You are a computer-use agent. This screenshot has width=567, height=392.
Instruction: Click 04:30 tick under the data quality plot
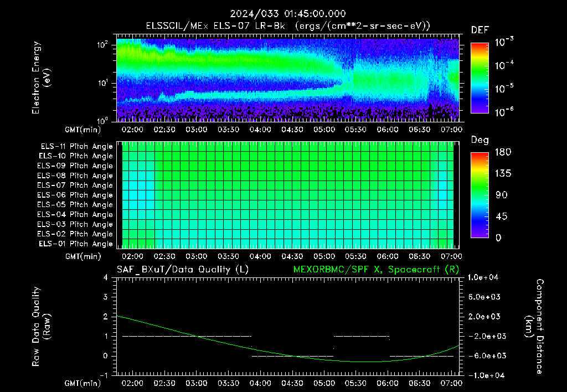click(x=292, y=383)
